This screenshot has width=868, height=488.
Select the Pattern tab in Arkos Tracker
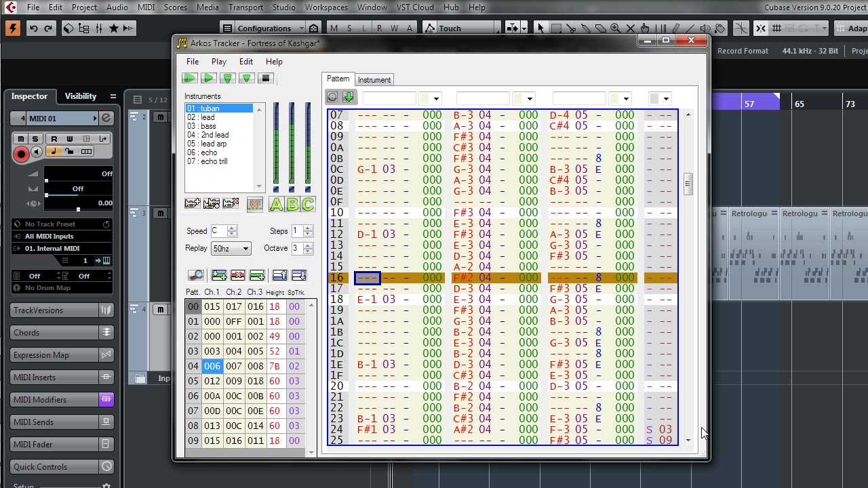pos(338,79)
